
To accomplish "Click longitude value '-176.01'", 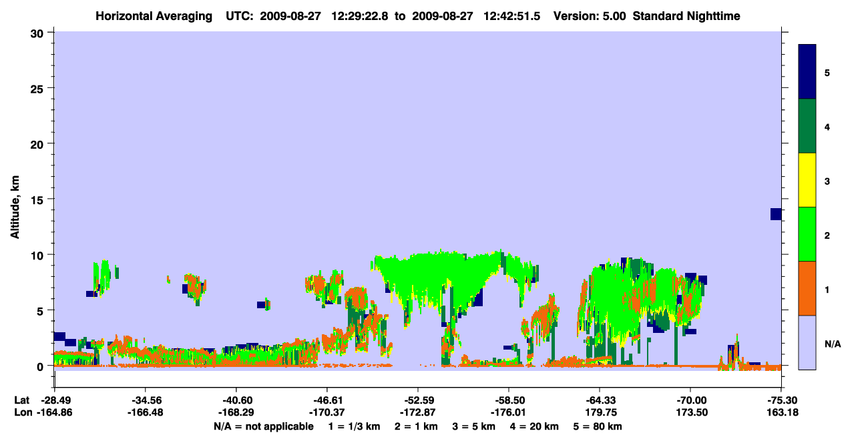I will click(x=508, y=412).
